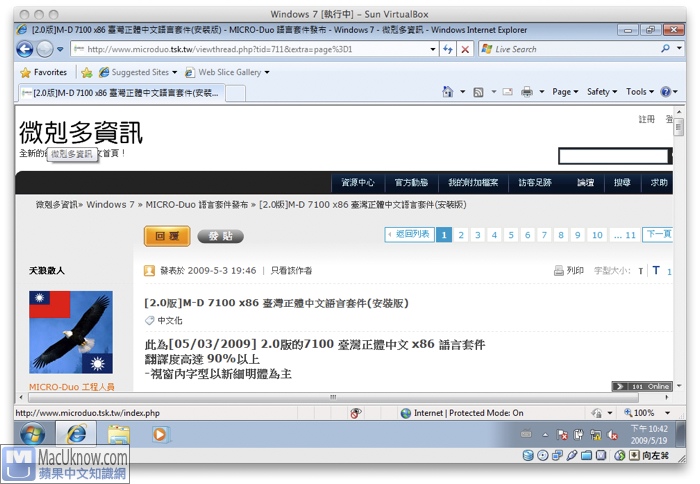Viewport: 700px width, 484px height.
Task: Show hidden tray icons arrow
Action: click(x=545, y=434)
